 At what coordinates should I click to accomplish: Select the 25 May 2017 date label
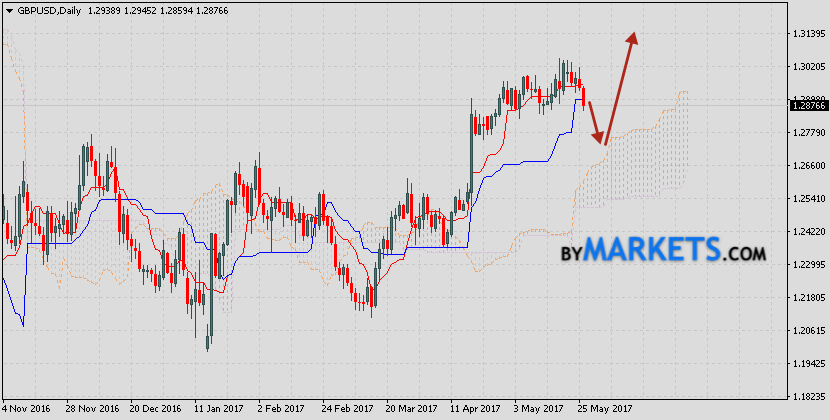(605, 409)
